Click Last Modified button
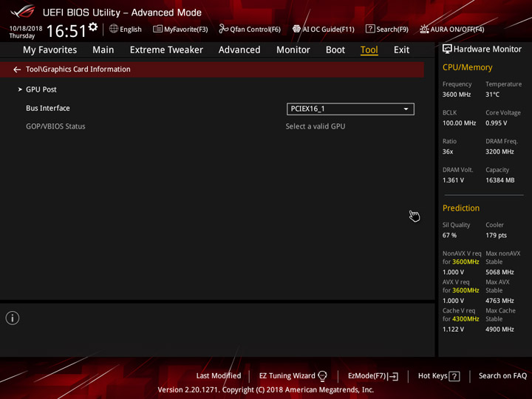Viewport: 532px width, 399px height. click(219, 376)
